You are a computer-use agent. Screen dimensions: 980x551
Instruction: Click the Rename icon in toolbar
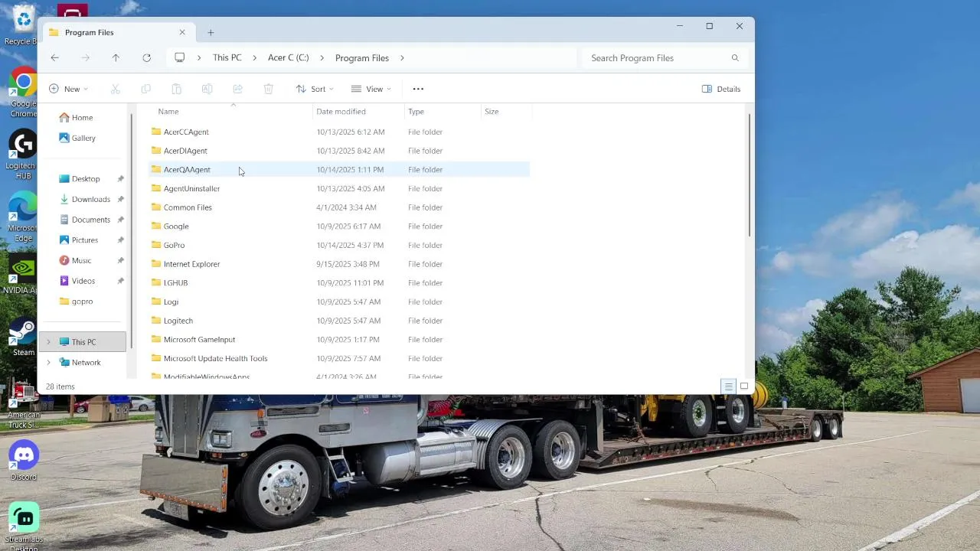click(207, 89)
